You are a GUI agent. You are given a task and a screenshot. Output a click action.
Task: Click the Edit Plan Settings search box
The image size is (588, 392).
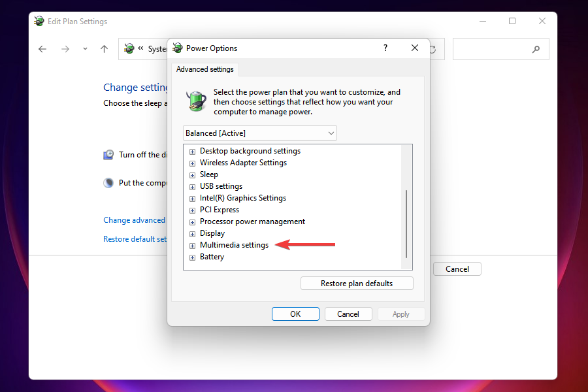coord(500,49)
